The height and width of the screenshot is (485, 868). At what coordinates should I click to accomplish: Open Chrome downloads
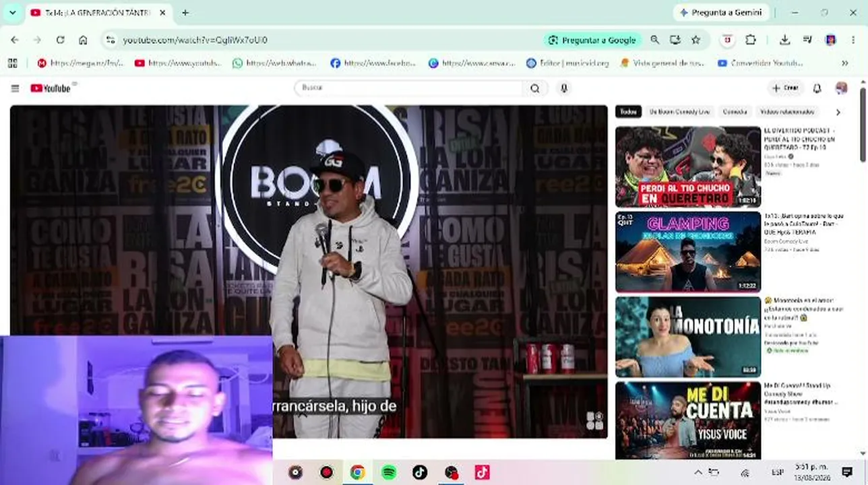tap(784, 40)
